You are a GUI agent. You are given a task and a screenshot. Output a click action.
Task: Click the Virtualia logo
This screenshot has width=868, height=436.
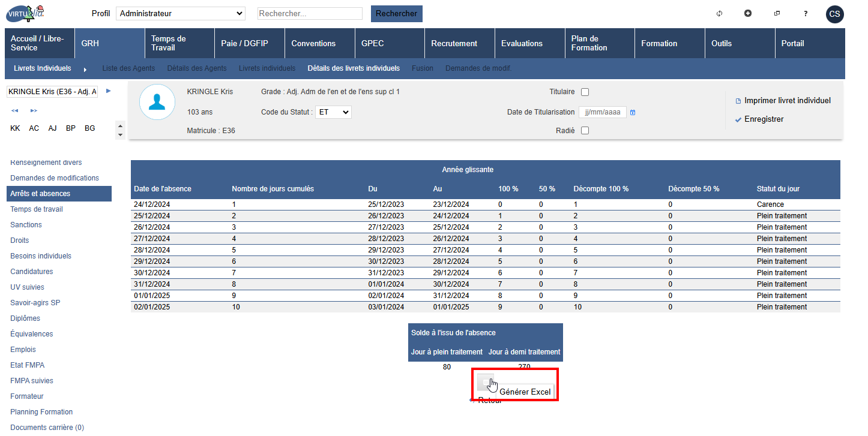[x=25, y=13]
